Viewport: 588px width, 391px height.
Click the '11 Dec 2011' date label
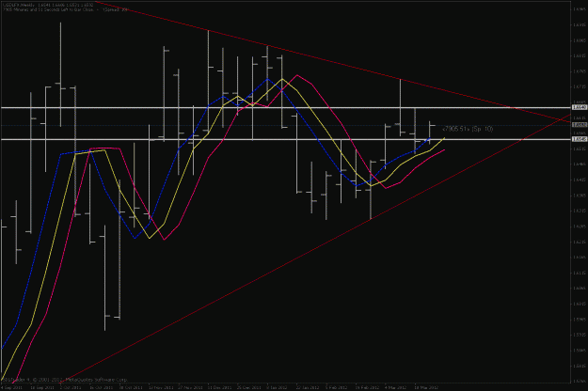pos(220,387)
